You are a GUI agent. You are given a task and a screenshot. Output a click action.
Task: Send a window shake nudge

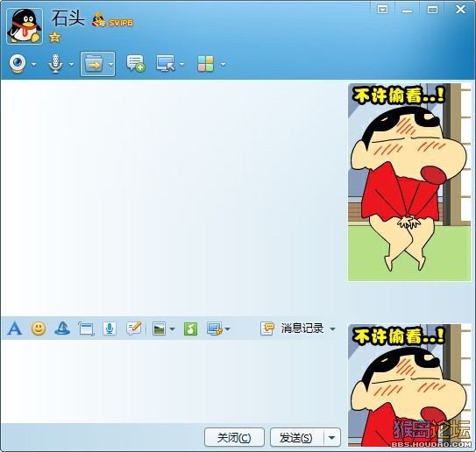click(86, 328)
